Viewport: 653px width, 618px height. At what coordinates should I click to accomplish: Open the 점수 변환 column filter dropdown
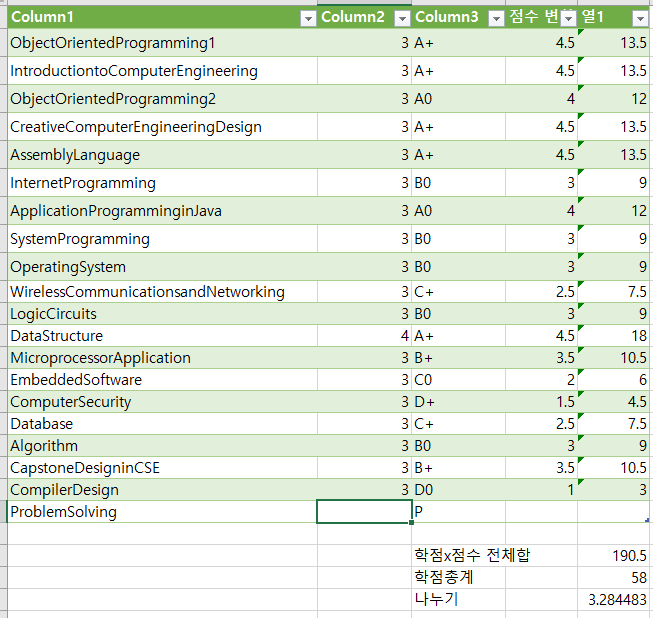click(568, 18)
